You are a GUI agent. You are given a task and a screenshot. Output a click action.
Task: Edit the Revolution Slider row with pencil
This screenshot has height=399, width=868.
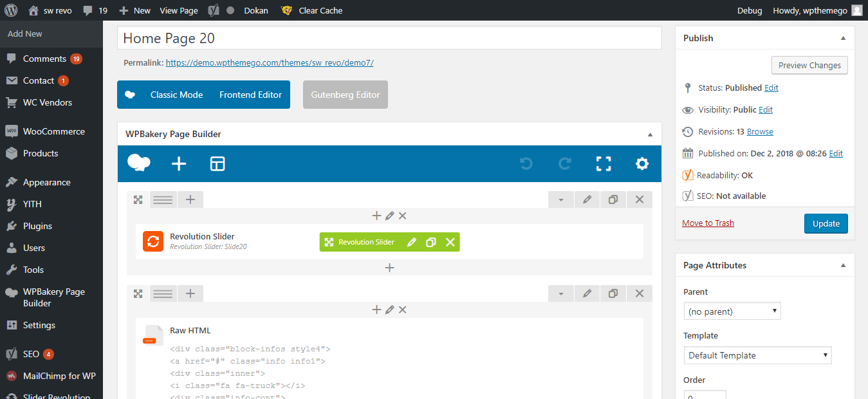tap(587, 199)
